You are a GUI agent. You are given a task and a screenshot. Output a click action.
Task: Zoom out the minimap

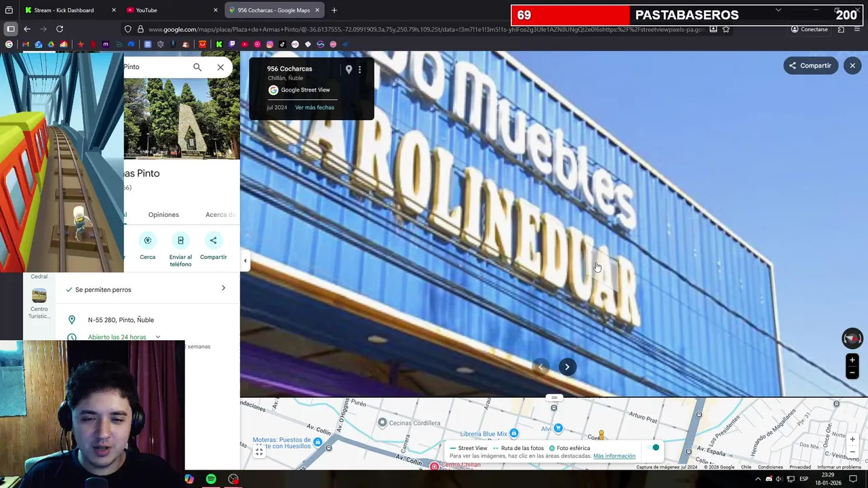point(852,451)
